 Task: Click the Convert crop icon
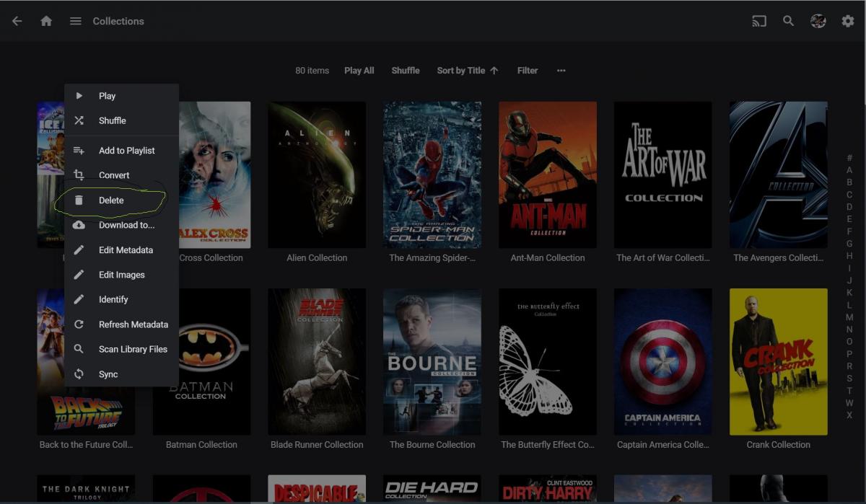click(x=79, y=175)
